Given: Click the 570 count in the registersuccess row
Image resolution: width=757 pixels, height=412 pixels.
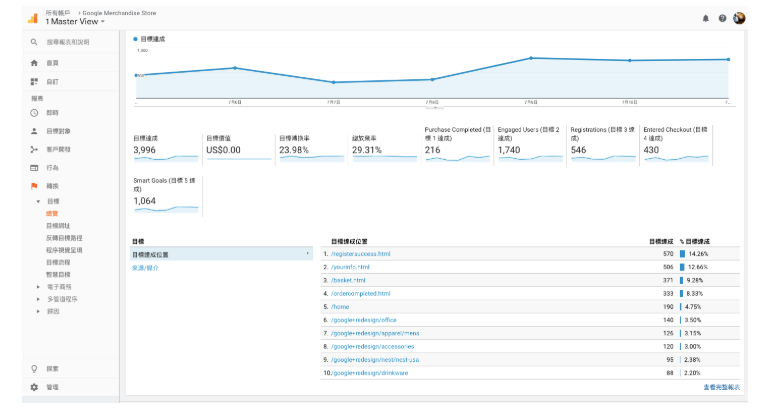Looking at the screenshot, I should (668, 254).
